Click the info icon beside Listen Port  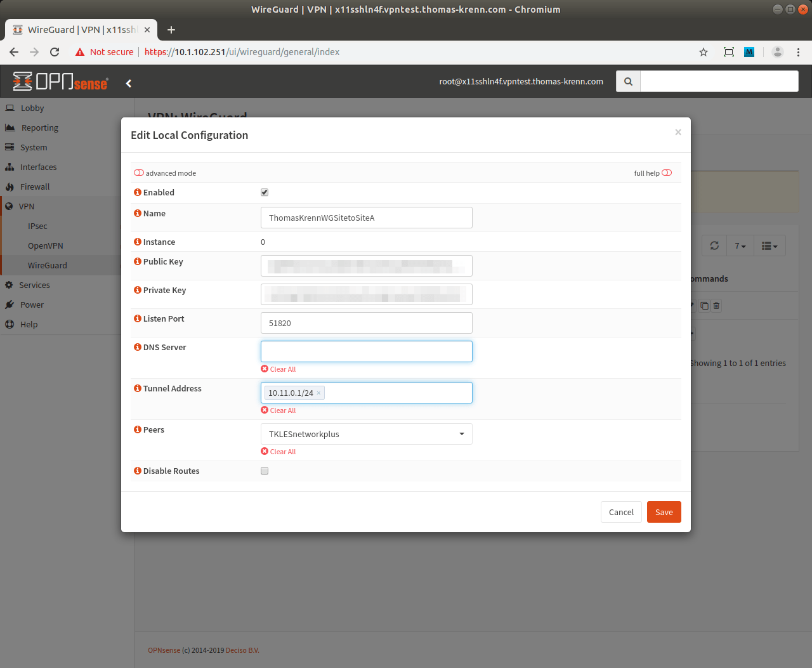[137, 318]
